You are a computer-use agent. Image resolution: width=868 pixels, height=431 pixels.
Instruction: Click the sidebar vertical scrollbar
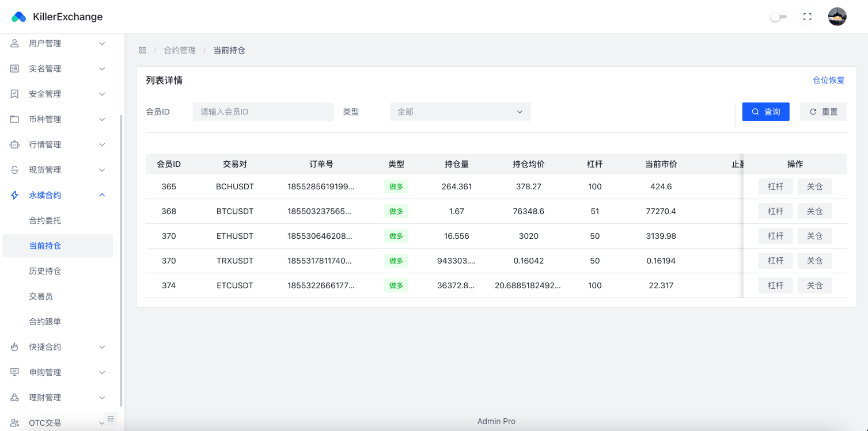tap(121, 260)
